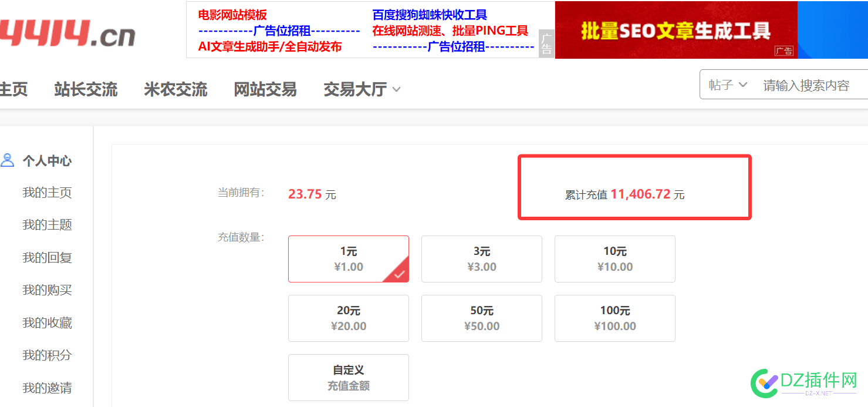Open the blue 百度搜狗蜘蛛快收工具 ad link

[x=430, y=15]
